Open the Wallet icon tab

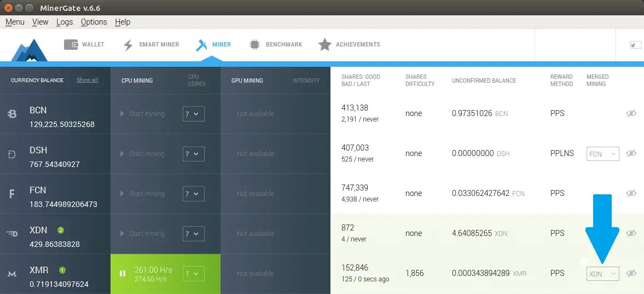(71, 45)
